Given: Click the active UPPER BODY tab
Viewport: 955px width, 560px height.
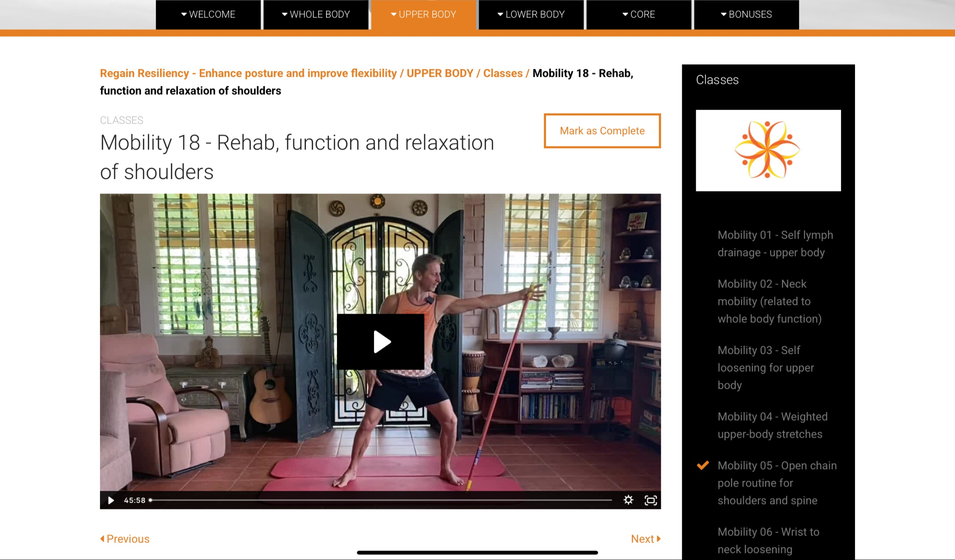Looking at the screenshot, I should (423, 14).
